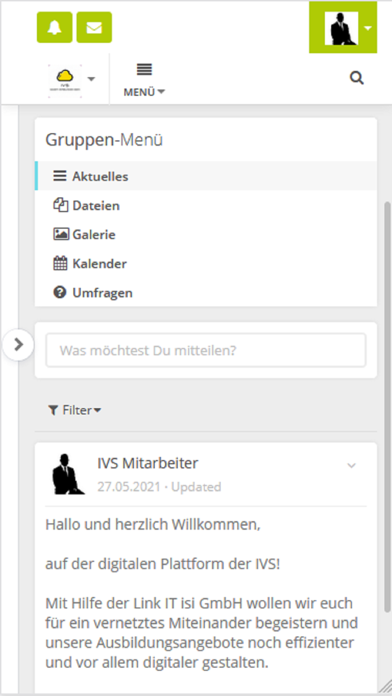
Task: Expand the post options chevron
Action: pyautogui.click(x=352, y=466)
